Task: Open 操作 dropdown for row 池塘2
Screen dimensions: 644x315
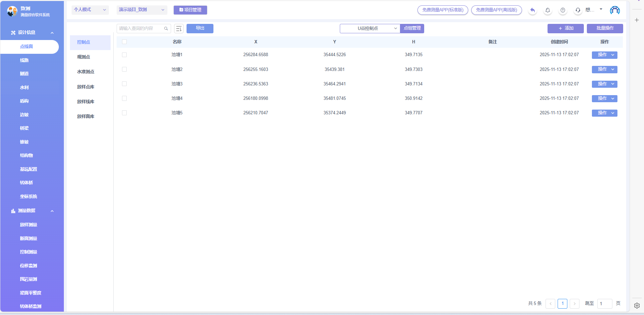Action: click(x=604, y=70)
